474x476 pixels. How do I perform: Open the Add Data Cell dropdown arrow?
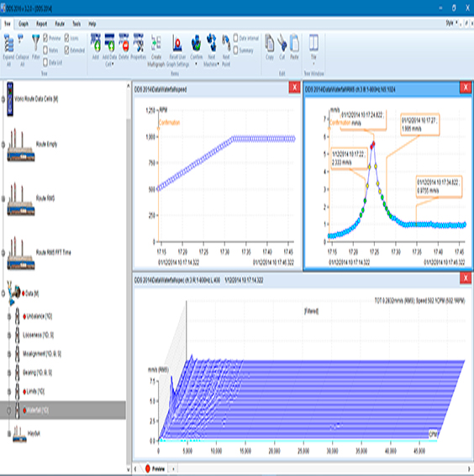pos(113,64)
